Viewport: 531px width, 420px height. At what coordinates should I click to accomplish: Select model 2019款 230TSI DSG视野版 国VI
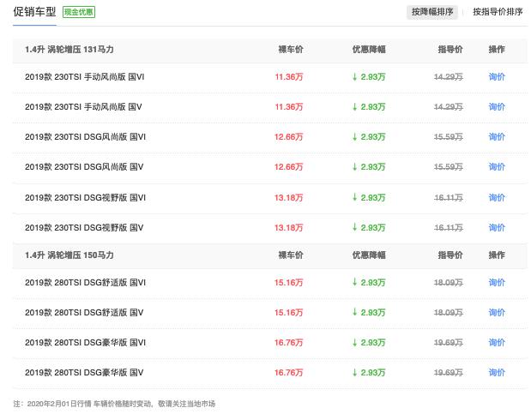[x=85, y=198]
